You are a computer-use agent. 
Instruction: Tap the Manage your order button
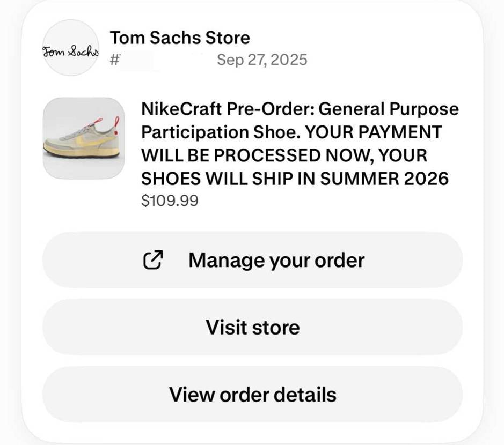pyautogui.click(x=252, y=259)
